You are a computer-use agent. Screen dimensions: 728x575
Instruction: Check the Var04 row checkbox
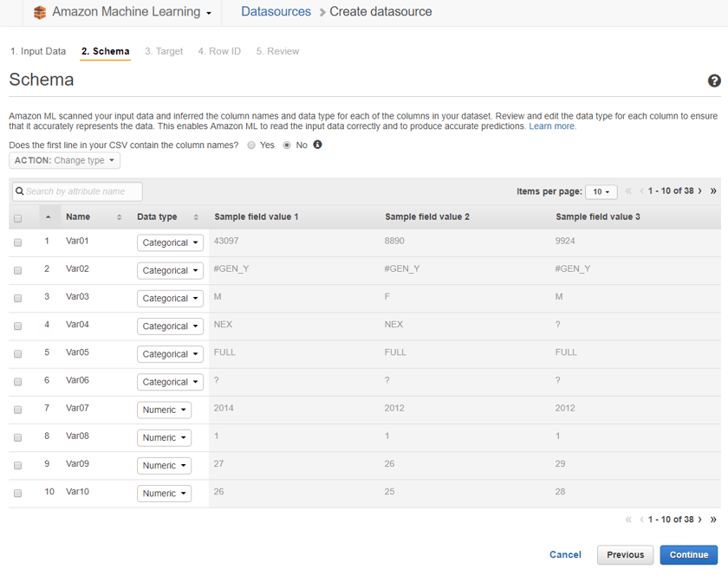click(17, 326)
